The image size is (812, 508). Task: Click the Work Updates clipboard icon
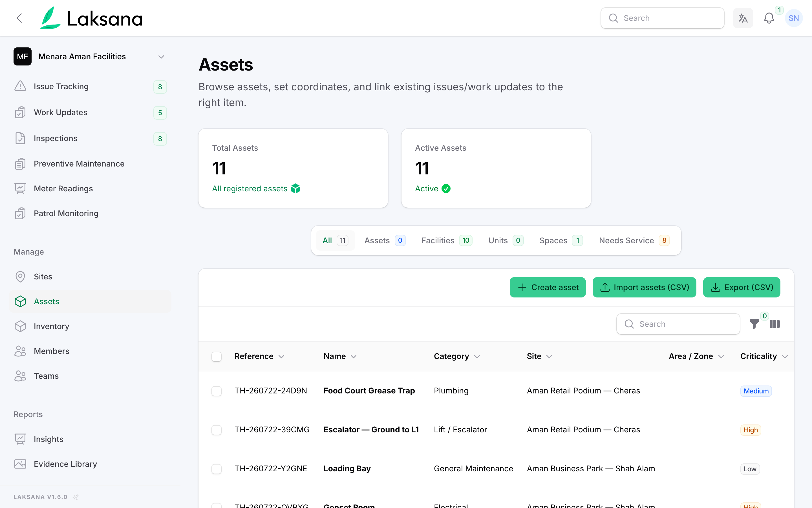click(x=20, y=112)
